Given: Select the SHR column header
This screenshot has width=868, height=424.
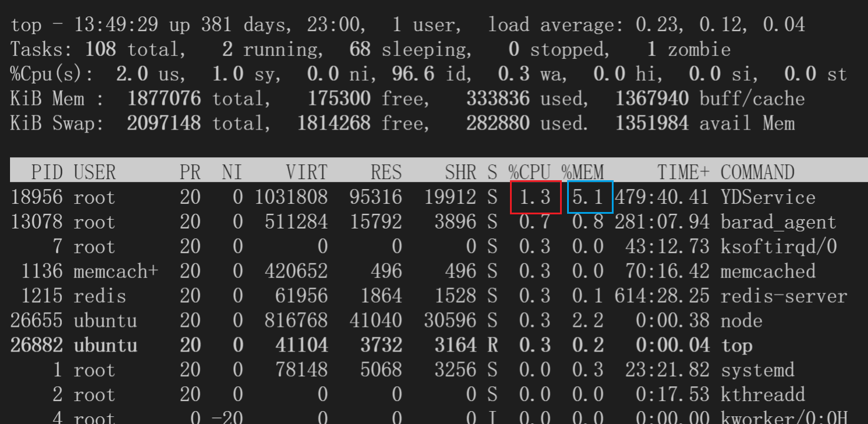Looking at the screenshot, I should pos(460,173).
